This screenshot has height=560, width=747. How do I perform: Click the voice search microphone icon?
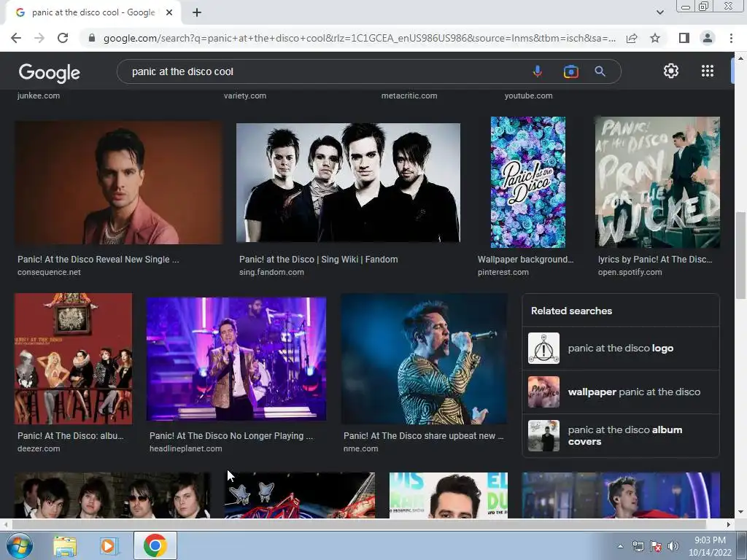pos(538,71)
